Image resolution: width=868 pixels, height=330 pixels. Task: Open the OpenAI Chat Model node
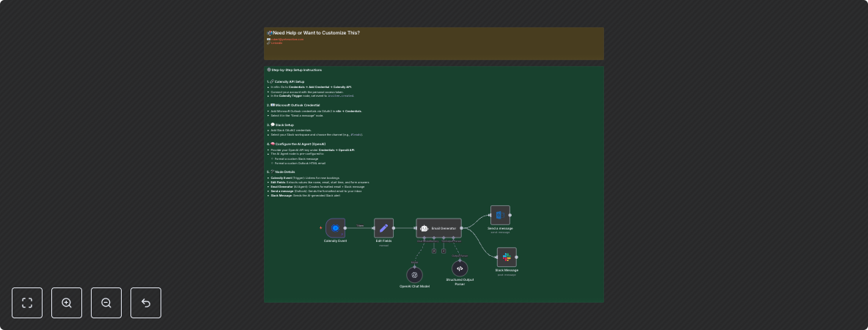click(415, 274)
